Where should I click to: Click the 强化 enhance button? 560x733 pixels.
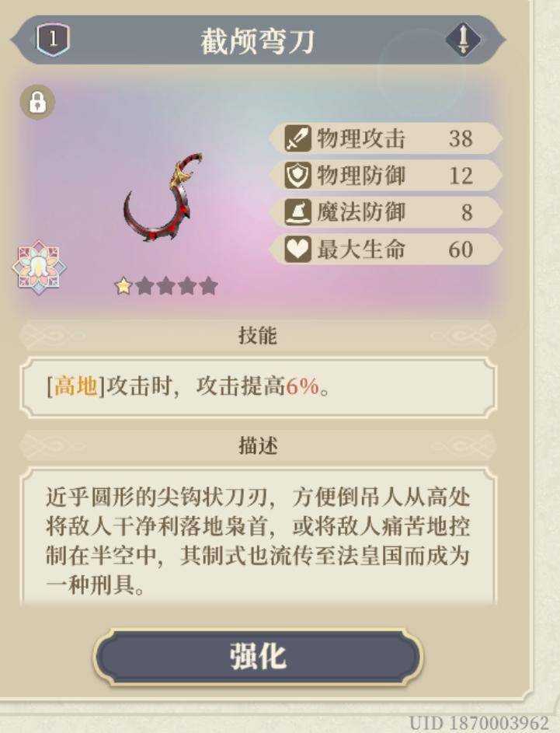coord(258,656)
